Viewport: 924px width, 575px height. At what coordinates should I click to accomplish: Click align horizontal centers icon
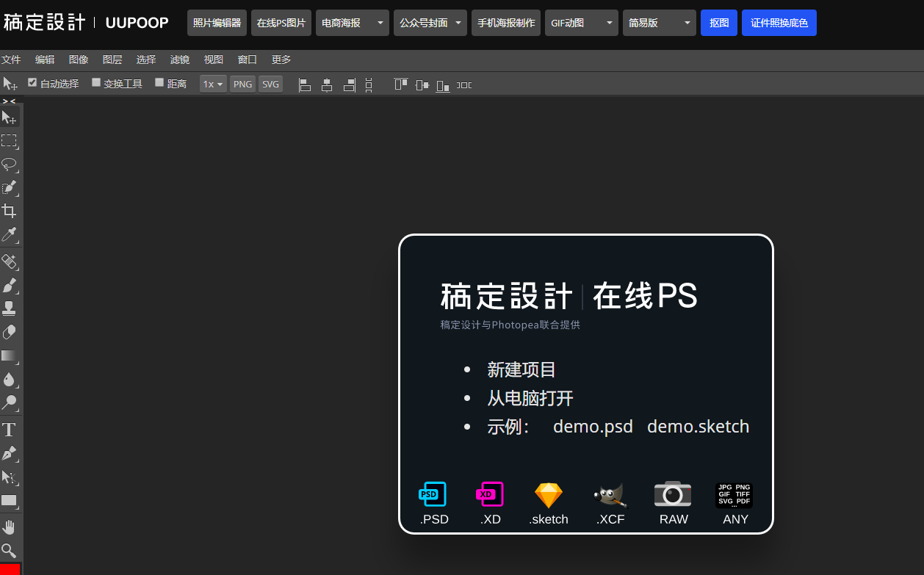327,85
